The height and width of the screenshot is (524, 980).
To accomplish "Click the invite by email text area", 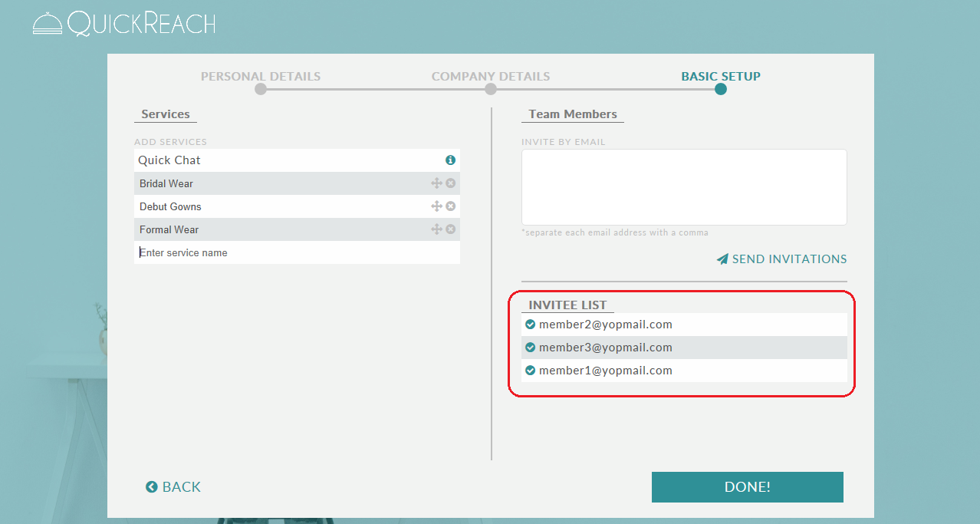I will tap(684, 187).
